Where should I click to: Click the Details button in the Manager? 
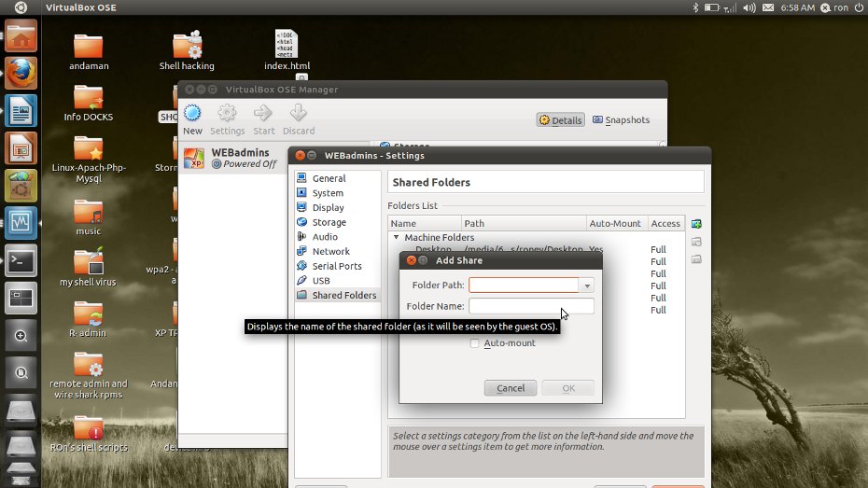coord(560,120)
